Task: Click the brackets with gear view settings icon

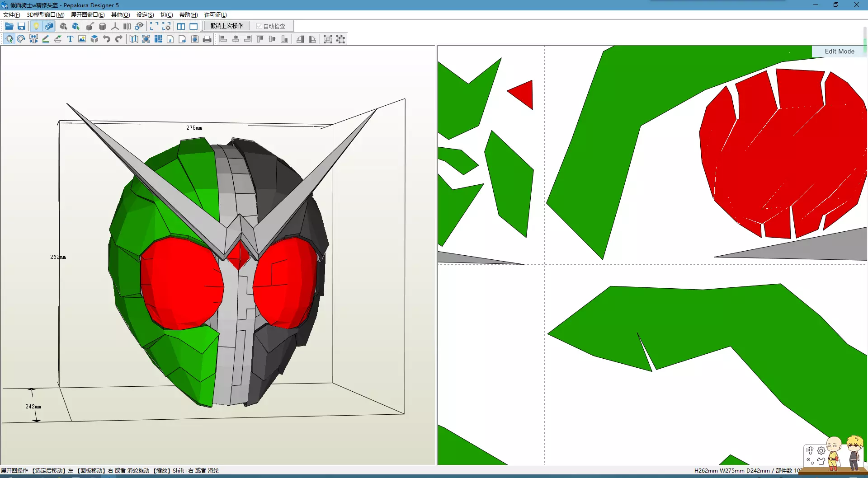Action: point(166,26)
